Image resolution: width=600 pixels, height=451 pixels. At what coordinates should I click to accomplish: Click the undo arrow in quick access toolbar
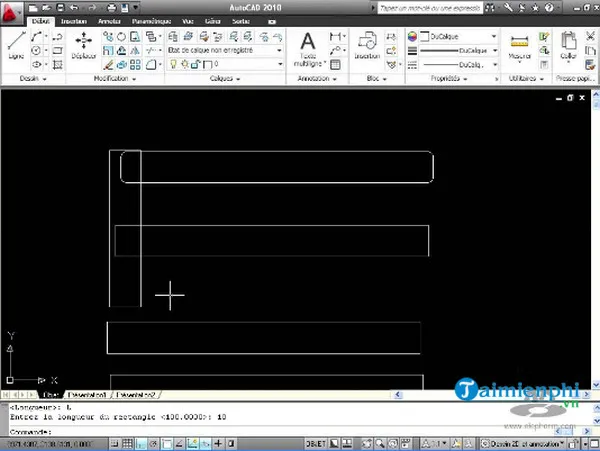pyautogui.click(x=74, y=7)
